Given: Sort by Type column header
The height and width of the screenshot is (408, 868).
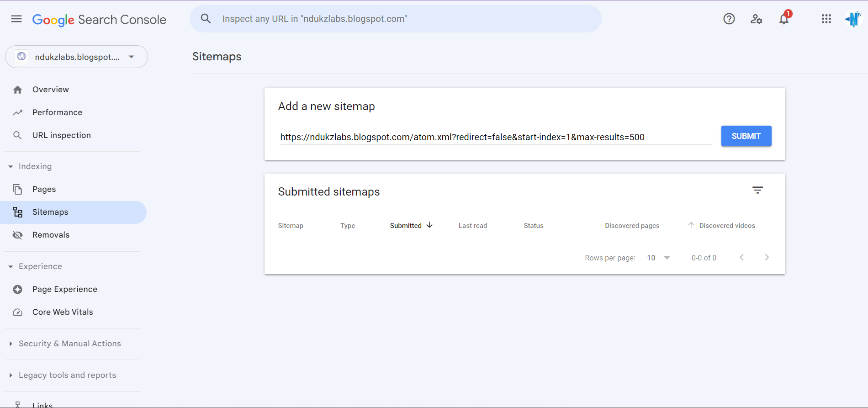Looking at the screenshot, I should coord(348,226).
